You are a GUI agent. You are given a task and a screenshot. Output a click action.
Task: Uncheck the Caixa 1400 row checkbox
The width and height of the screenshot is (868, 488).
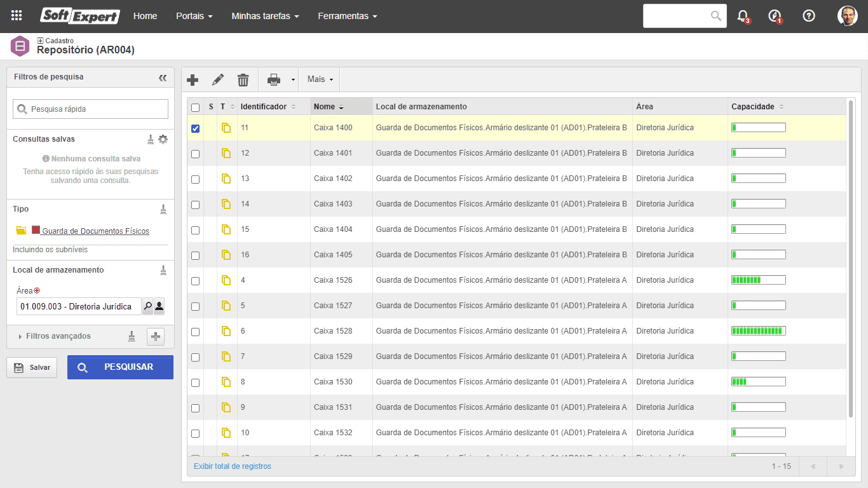(x=195, y=128)
